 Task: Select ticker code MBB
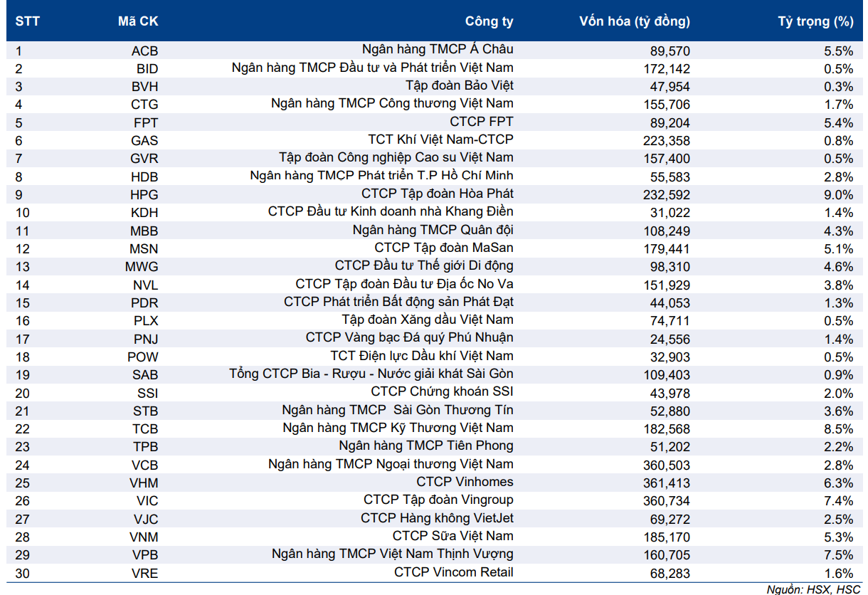click(x=144, y=231)
